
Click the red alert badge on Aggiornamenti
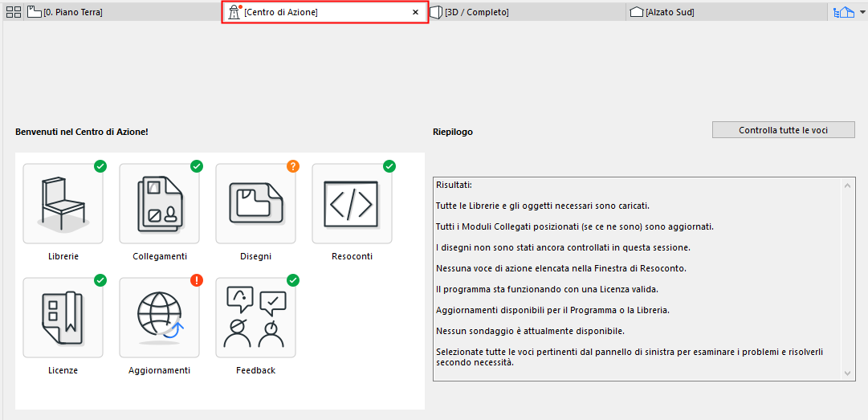pos(197,280)
